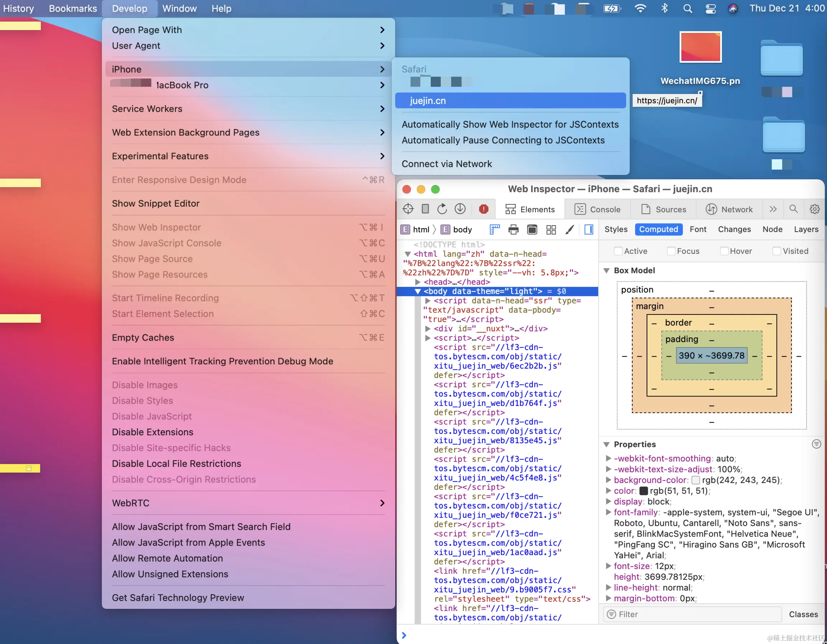Click the html breadcrumb element
The image size is (827, 644).
point(415,229)
